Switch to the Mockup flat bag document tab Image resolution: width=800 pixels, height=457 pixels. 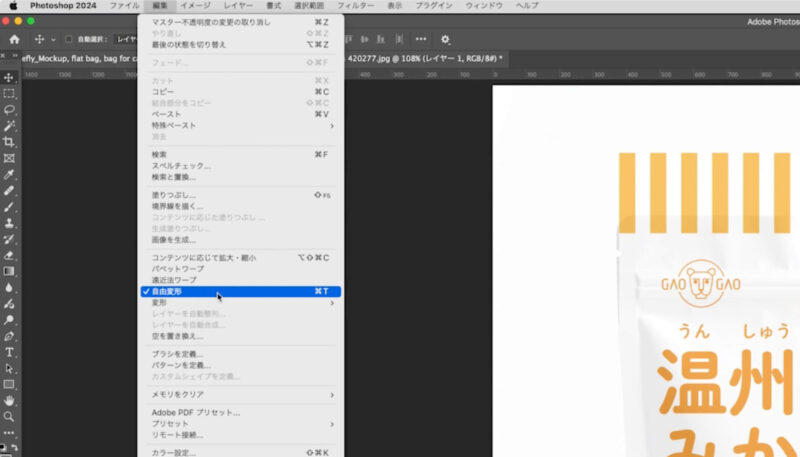coord(79,59)
